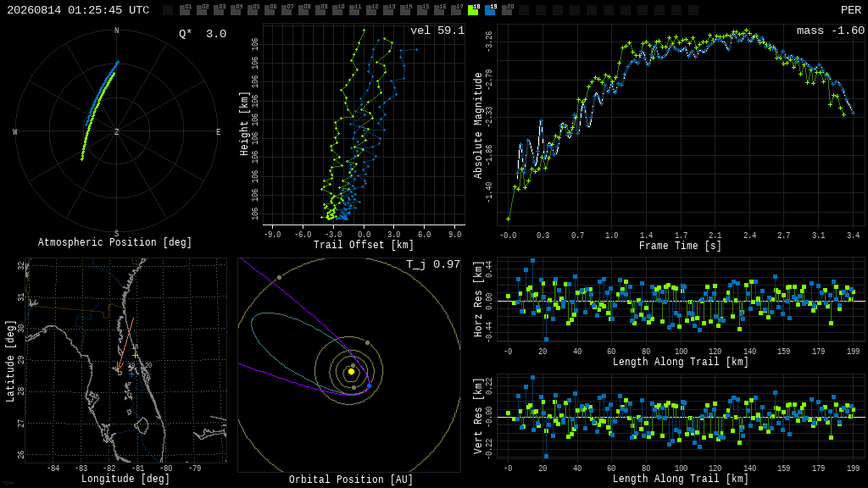Toggle the station 10 indicator box
Image resolution: width=868 pixels, height=488 pixels.
pyautogui.click(x=337, y=10)
